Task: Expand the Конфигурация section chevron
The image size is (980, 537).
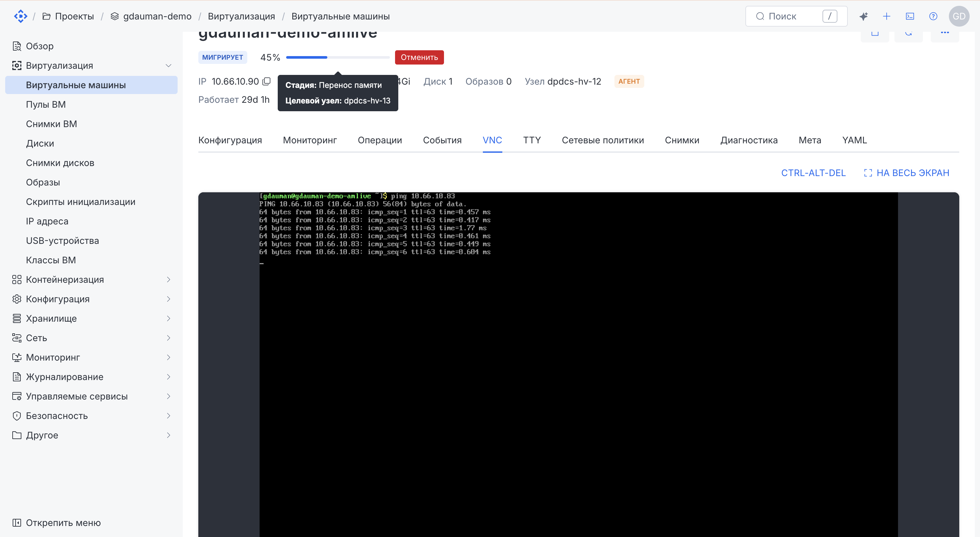Action: (168, 299)
